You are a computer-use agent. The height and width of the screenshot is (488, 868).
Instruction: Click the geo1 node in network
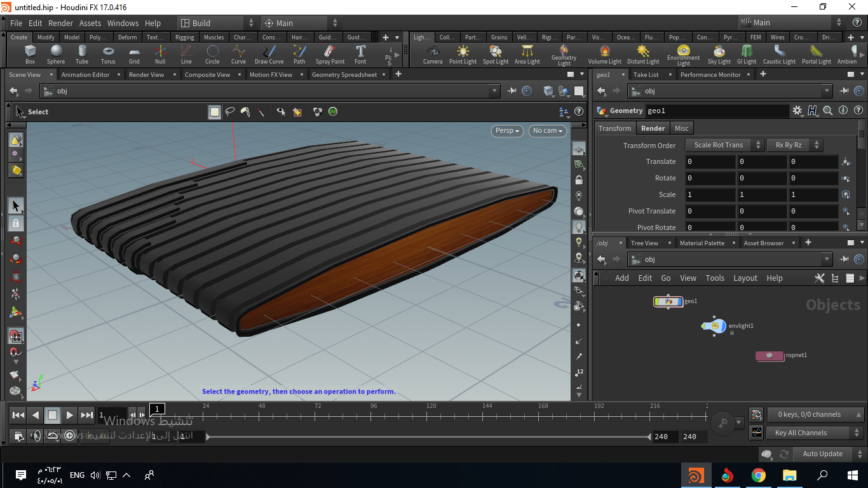pyautogui.click(x=668, y=301)
